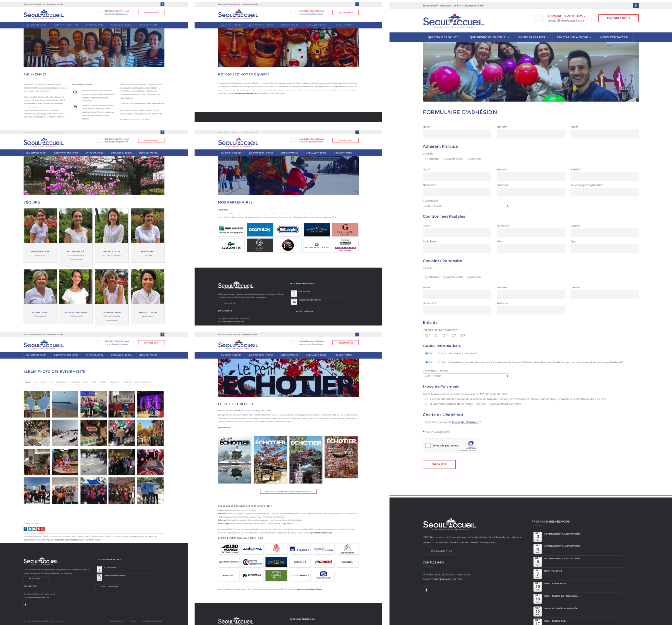The height and width of the screenshot is (625, 672).
Task: Click the Facebook icon in the membership page footer
Action: 426,590
